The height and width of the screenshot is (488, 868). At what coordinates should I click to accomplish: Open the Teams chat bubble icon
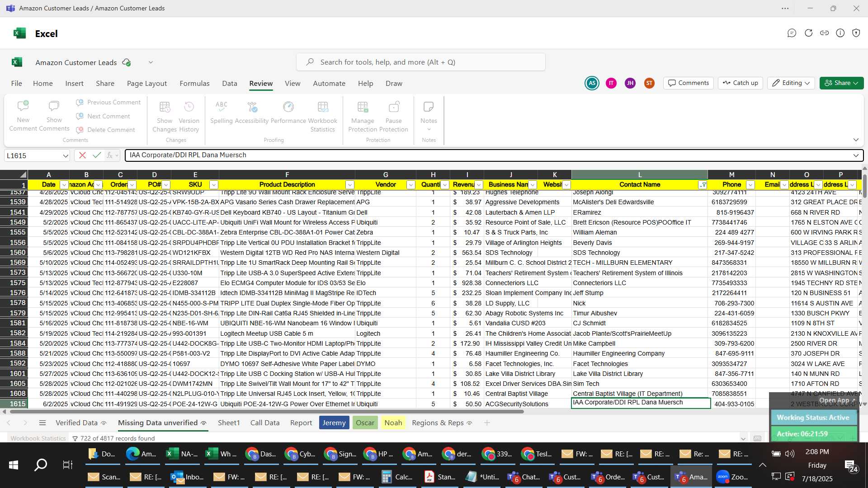pos(792,33)
